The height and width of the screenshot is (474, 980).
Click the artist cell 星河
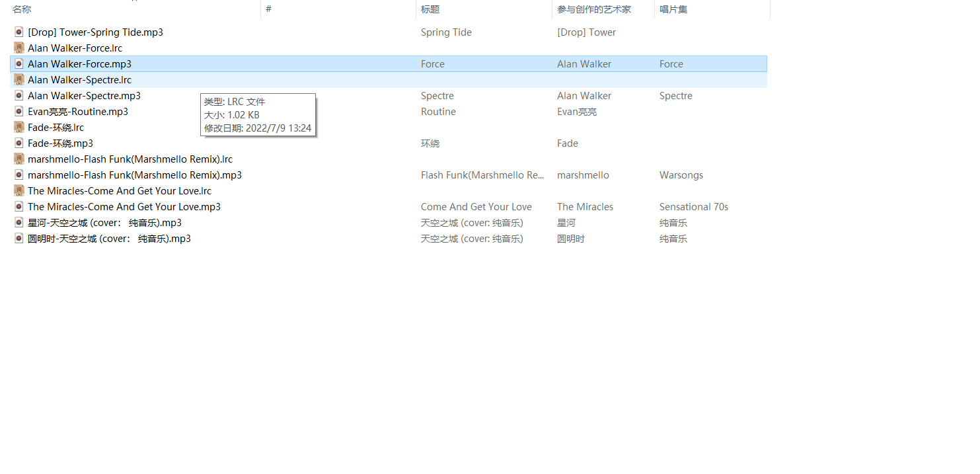566,222
